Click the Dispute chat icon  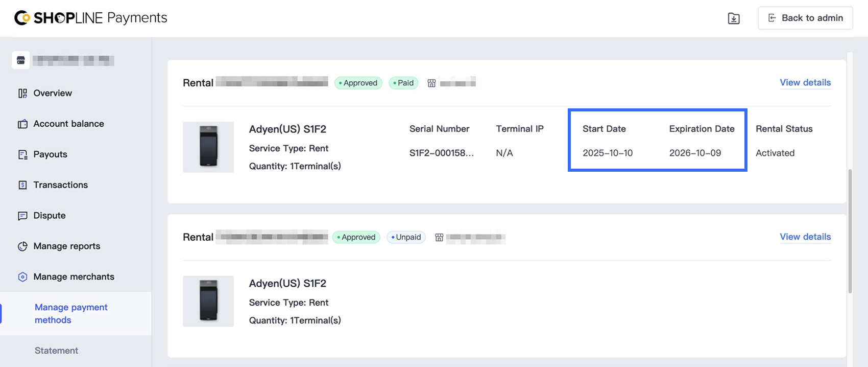pos(22,216)
